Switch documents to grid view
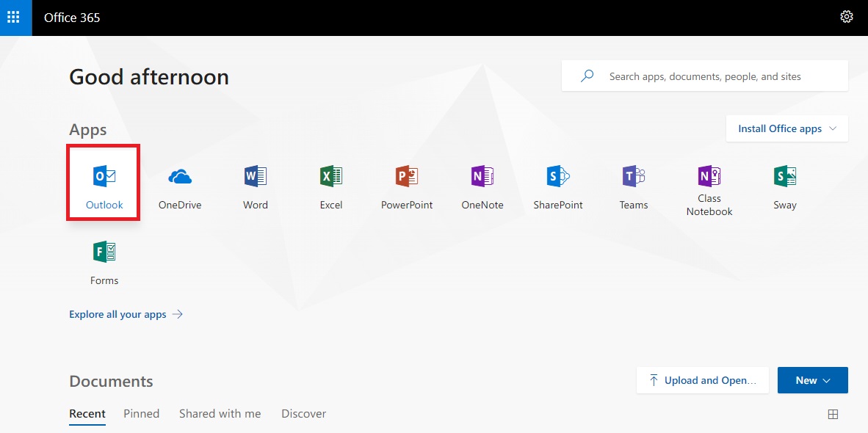This screenshot has height=433, width=868. pyautogui.click(x=833, y=414)
